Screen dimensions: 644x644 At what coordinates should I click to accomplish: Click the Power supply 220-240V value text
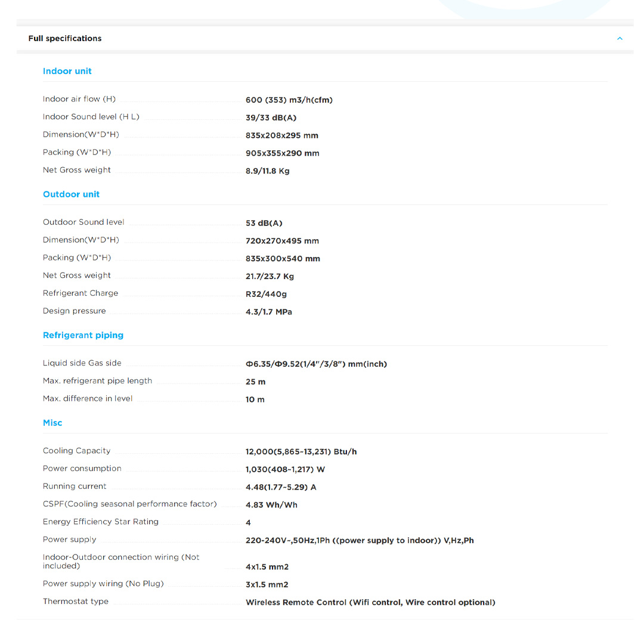coord(360,541)
